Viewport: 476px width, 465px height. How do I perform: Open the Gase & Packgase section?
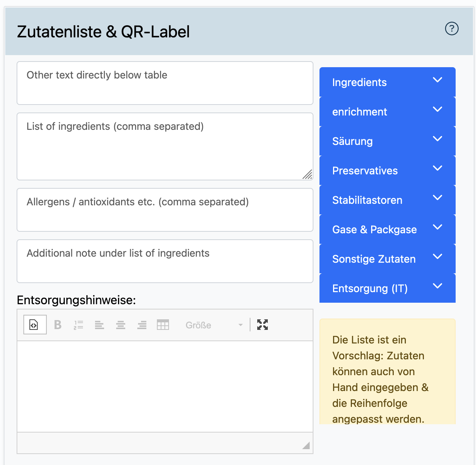tap(387, 229)
